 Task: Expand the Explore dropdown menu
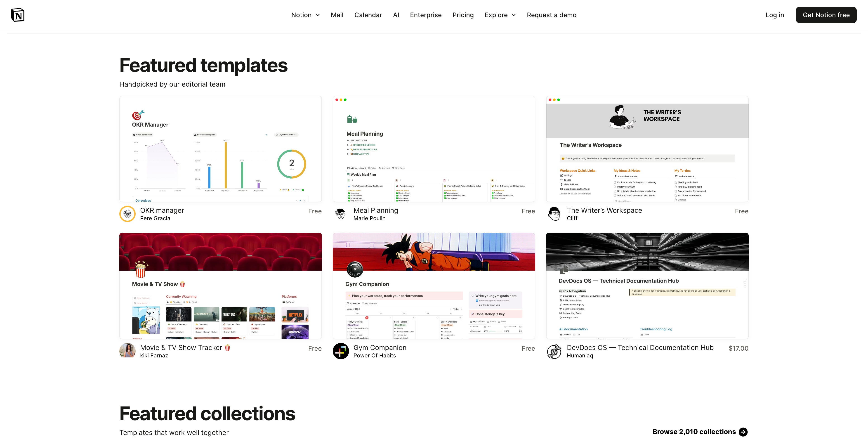(x=500, y=15)
